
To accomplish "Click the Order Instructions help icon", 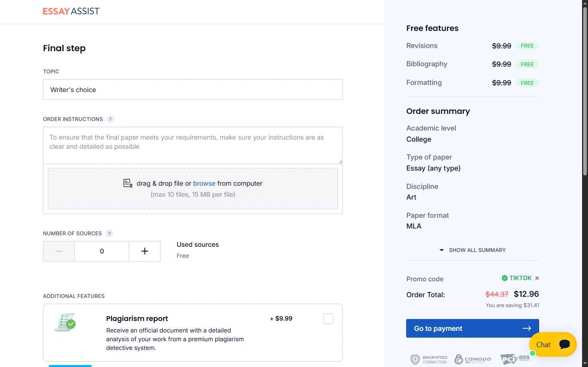I will coord(110,119).
